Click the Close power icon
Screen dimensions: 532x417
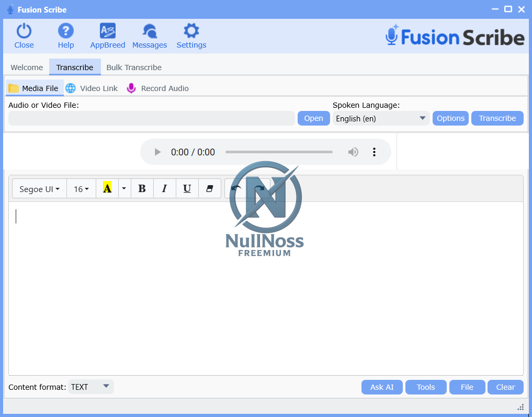[24, 31]
